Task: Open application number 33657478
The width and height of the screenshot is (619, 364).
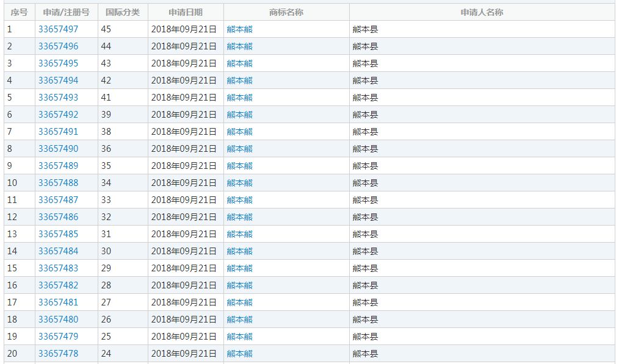Action: coord(58,354)
